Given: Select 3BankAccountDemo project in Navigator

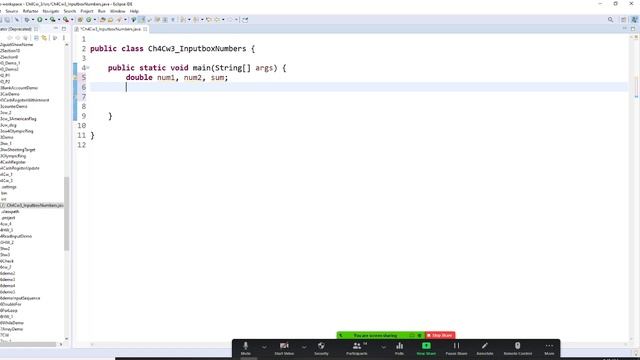Looking at the screenshot, I should pos(19,88).
